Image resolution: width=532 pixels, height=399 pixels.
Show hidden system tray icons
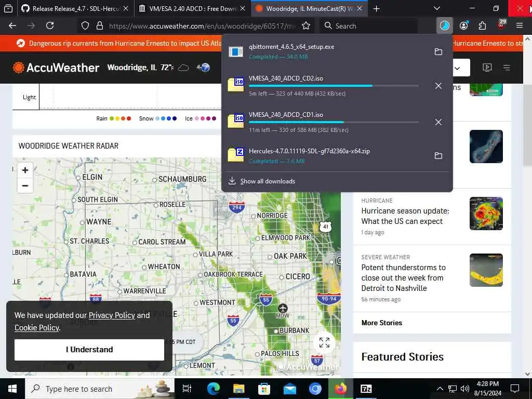tap(440, 389)
